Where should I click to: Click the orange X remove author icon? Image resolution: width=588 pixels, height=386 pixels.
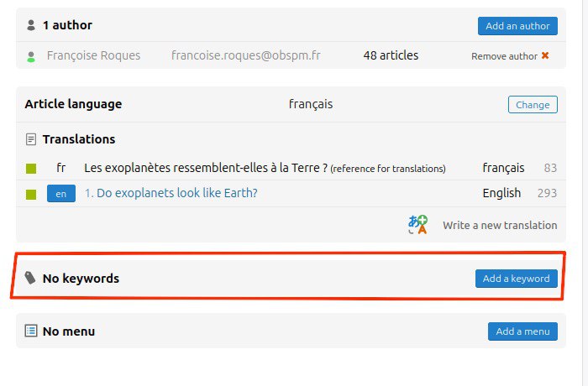545,55
